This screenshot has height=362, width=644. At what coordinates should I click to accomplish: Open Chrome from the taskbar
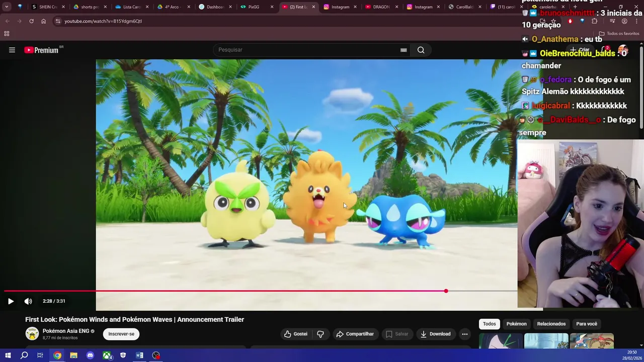[x=57, y=355]
